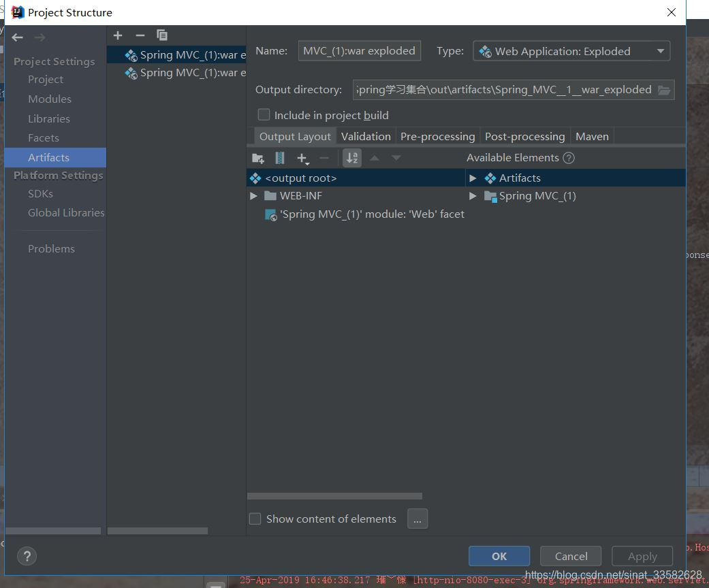Open Available Elements help icon
Image resolution: width=709 pixels, height=588 pixels.
point(569,158)
